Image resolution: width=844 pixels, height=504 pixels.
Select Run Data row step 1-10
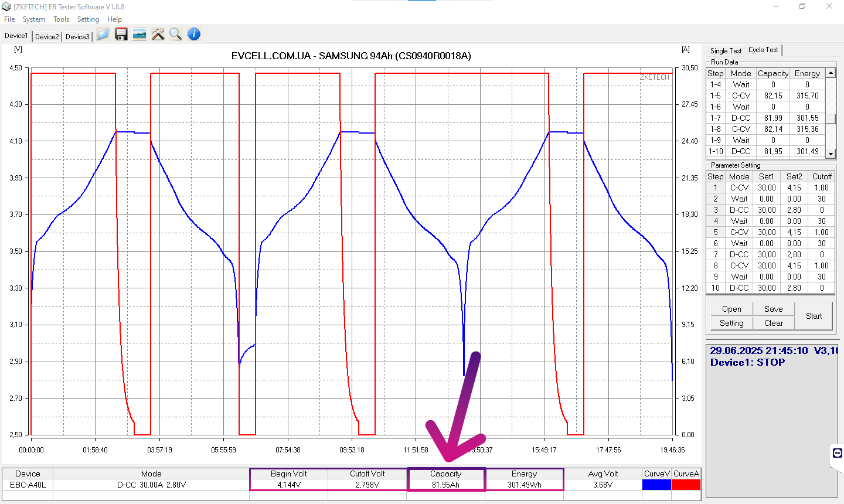[x=766, y=151]
